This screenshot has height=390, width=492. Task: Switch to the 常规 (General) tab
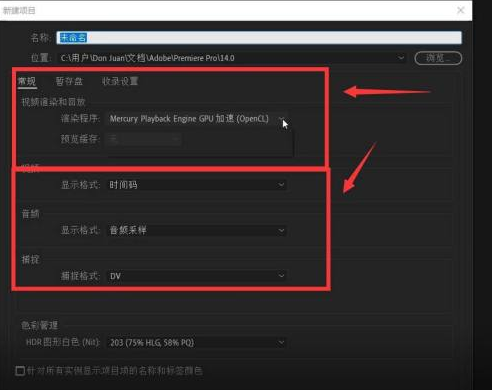pos(27,81)
